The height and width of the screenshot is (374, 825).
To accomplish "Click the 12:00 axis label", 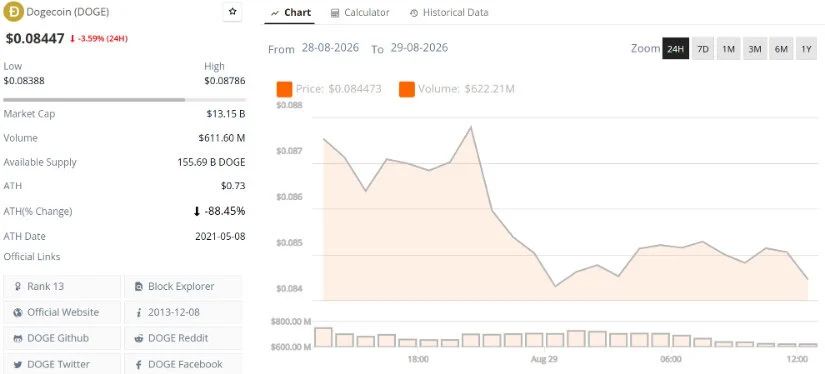I will point(797,360).
